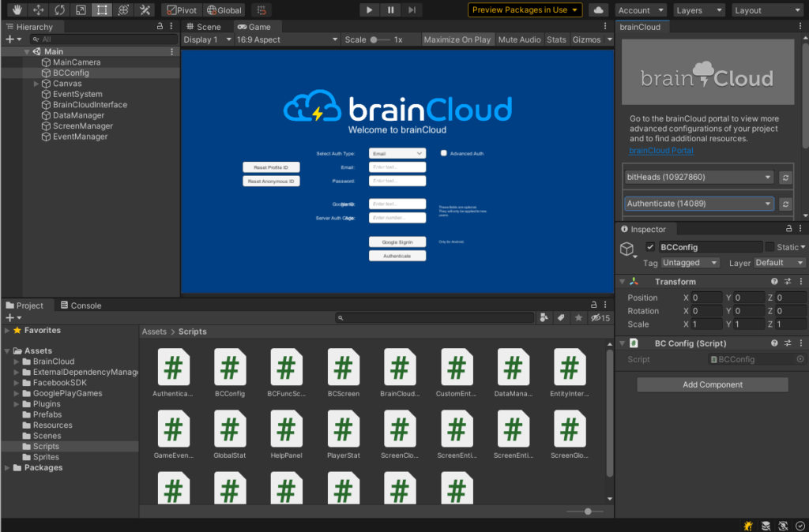Switch to the Game tab
The image size is (809, 532).
(x=254, y=27)
